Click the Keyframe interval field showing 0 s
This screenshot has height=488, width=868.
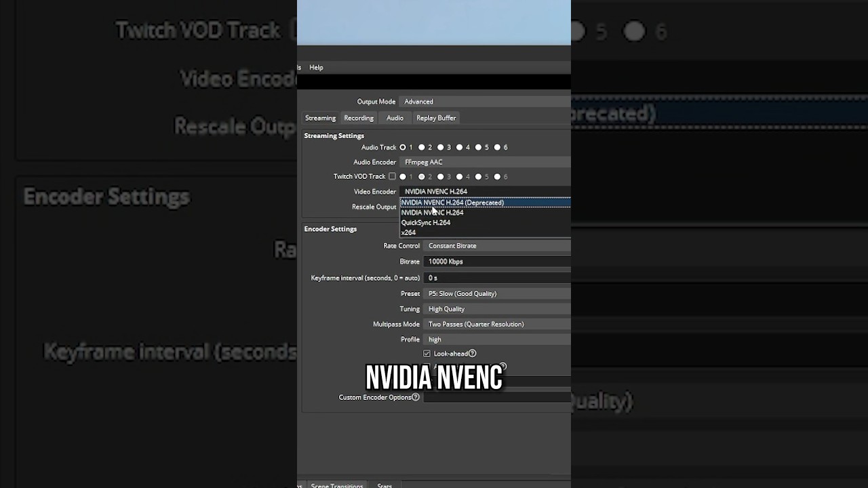click(497, 278)
